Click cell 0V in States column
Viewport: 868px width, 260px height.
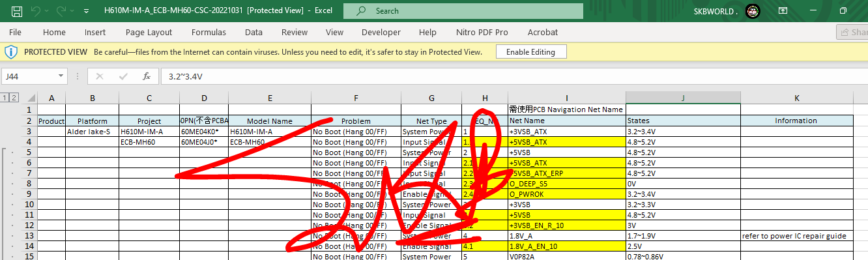[683, 183]
